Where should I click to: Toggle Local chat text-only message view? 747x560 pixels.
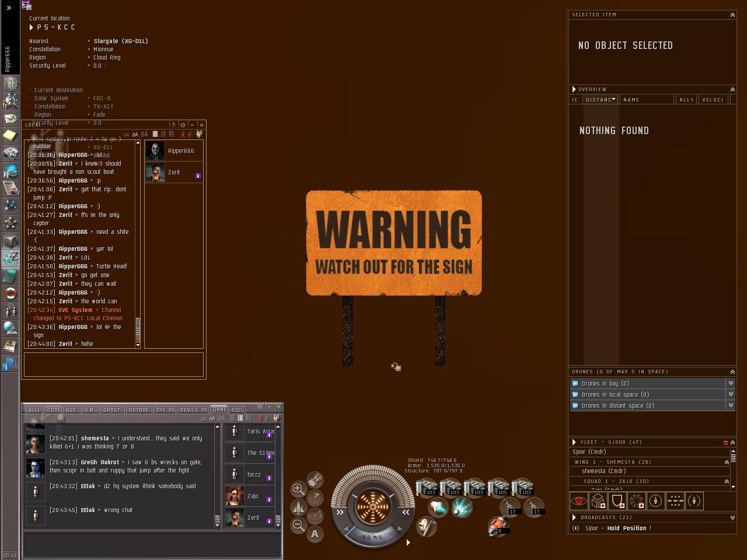click(155, 134)
